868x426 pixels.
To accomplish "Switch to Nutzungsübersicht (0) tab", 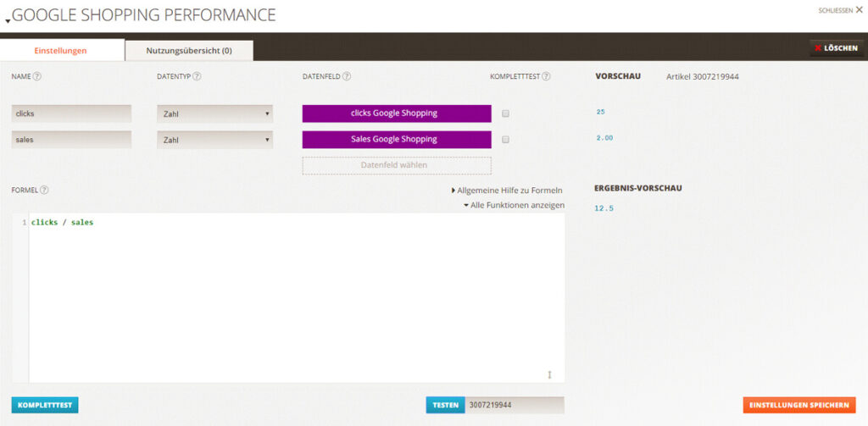I will pos(189,50).
